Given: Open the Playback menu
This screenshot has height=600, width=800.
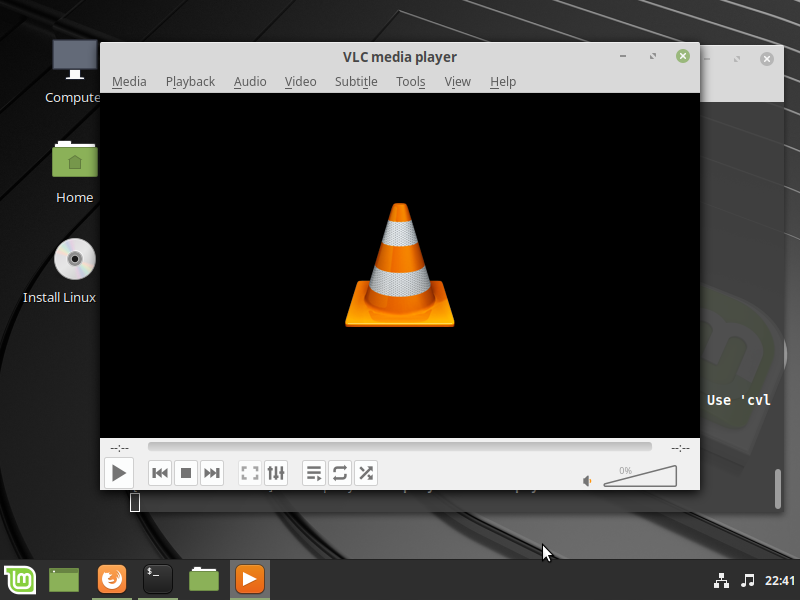Looking at the screenshot, I should 190,82.
